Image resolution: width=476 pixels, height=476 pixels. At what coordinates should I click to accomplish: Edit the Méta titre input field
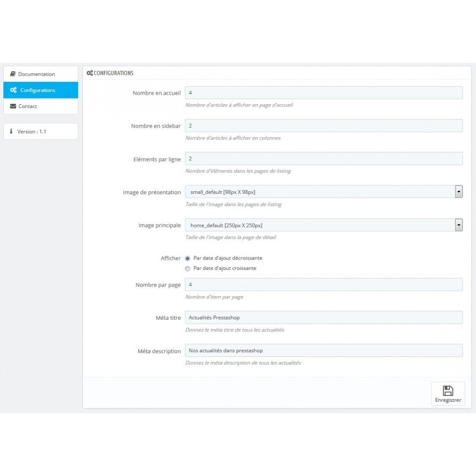[324, 317]
